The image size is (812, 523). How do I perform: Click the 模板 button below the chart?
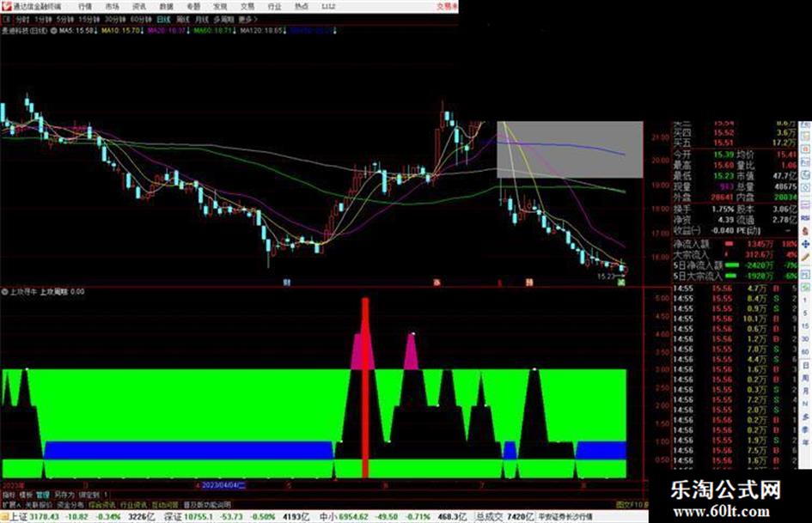[26, 495]
